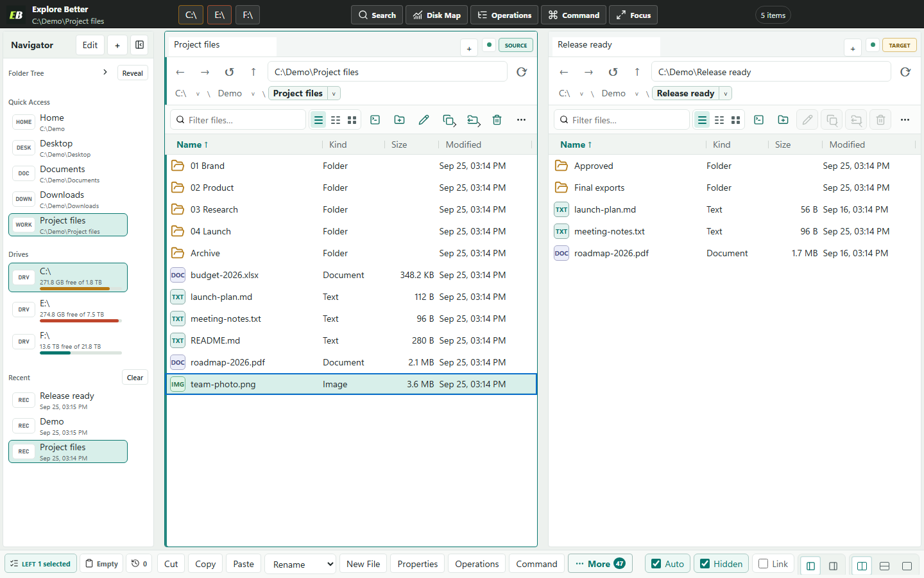Move selection to other pane from Project files
This screenshot has width=924, height=578.
[x=474, y=120]
